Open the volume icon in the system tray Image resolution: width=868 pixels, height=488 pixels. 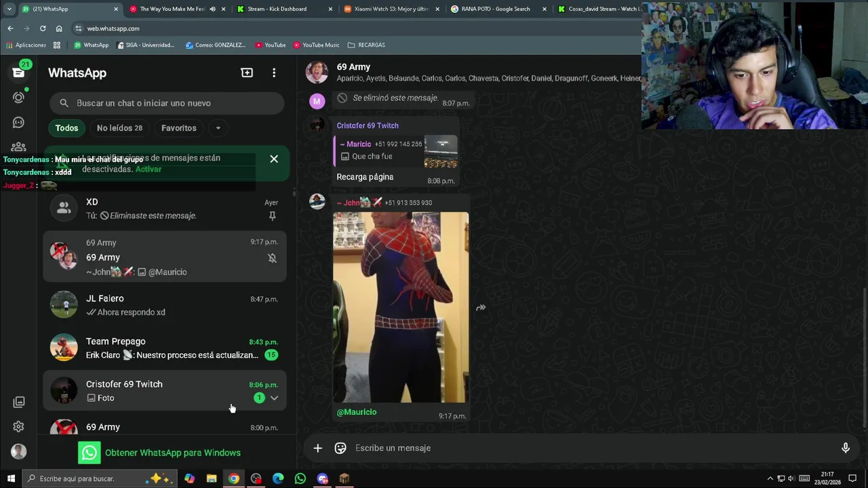click(x=791, y=479)
